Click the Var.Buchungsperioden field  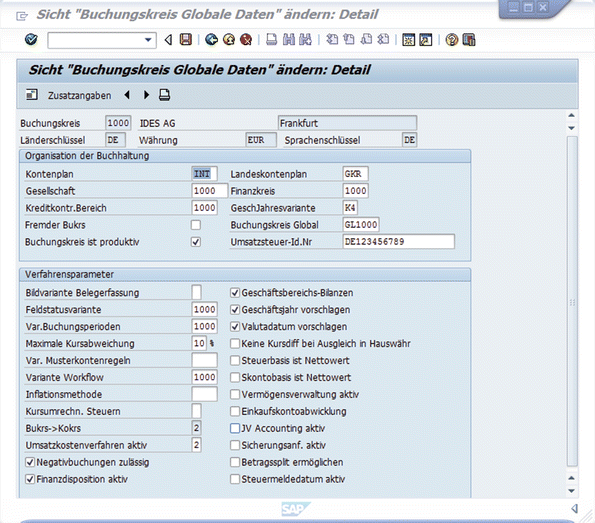205,326
